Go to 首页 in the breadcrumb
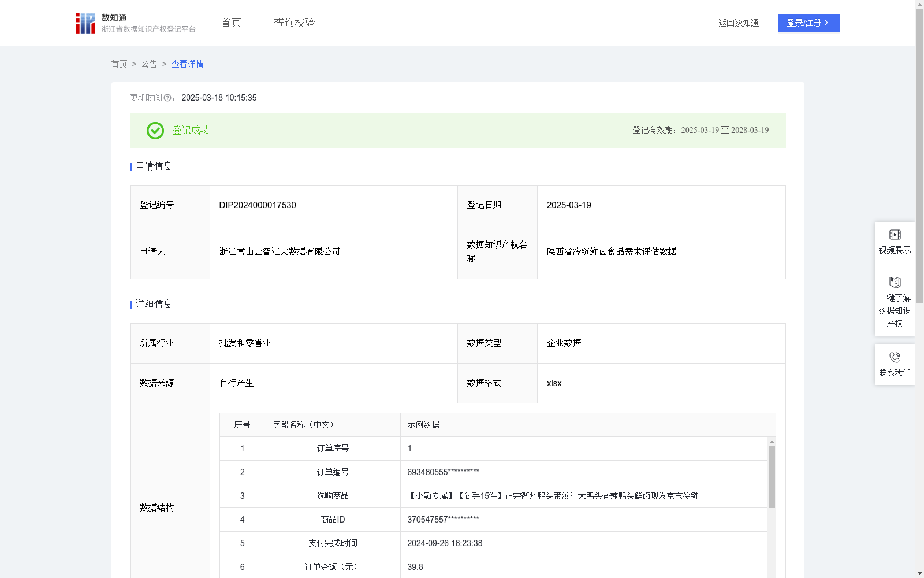Image resolution: width=924 pixels, height=578 pixels. 119,64
